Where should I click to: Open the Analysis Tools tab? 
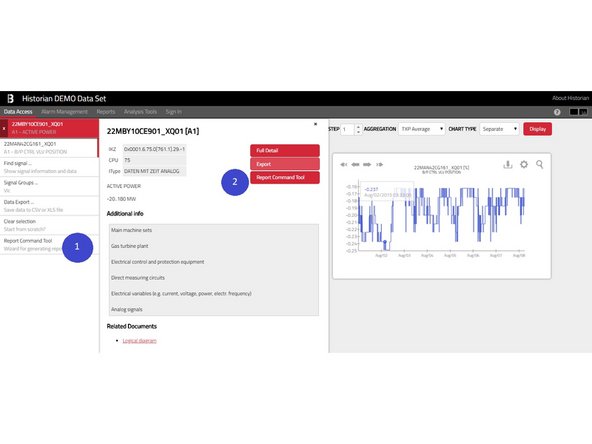click(x=140, y=112)
